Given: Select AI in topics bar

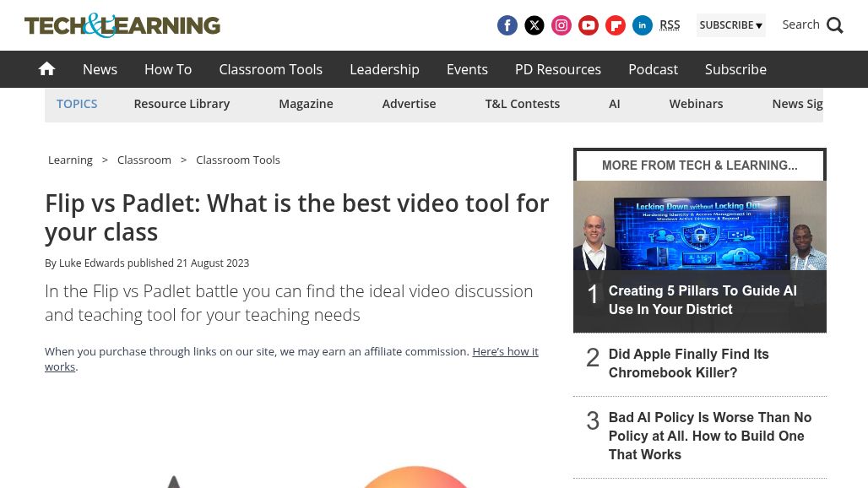Looking at the screenshot, I should click(x=615, y=104).
